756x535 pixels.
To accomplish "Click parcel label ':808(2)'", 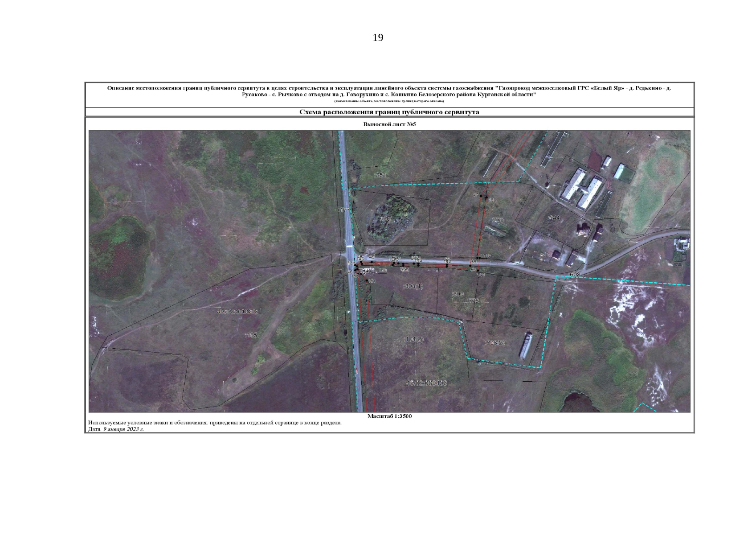I will click(494, 342).
